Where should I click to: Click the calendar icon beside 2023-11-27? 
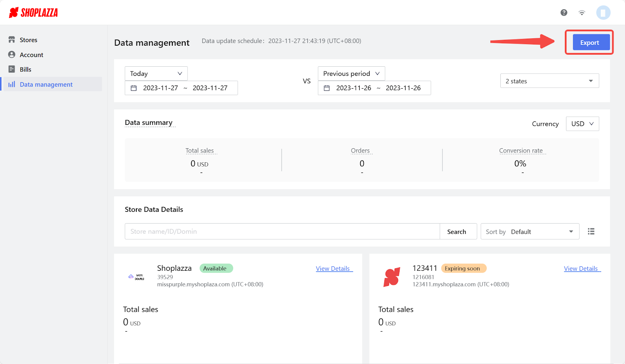pyautogui.click(x=134, y=88)
